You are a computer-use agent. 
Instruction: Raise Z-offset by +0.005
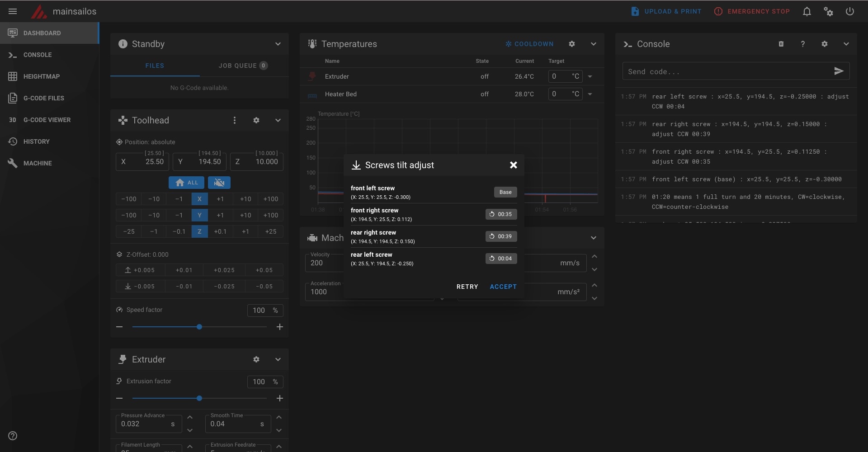click(140, 270)
